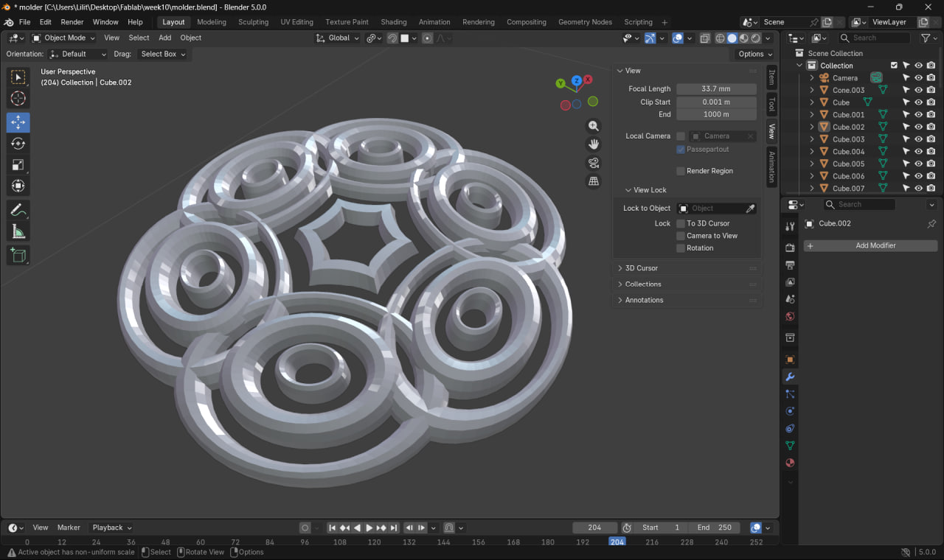
Task: Toggle camera view with camera icon
Action: point(594,163)
